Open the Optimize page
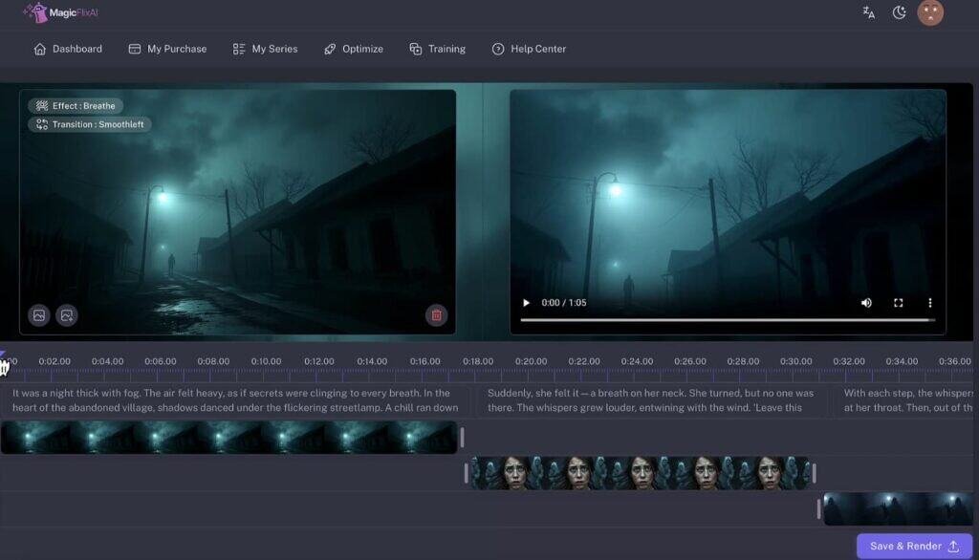979x560 pixels. (x=354, y=48)
